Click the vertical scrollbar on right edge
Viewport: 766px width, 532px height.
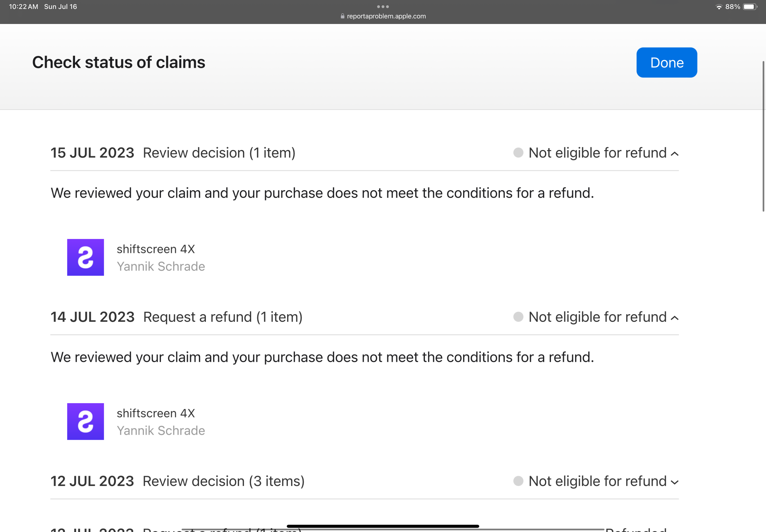click(x=763, y=136)
